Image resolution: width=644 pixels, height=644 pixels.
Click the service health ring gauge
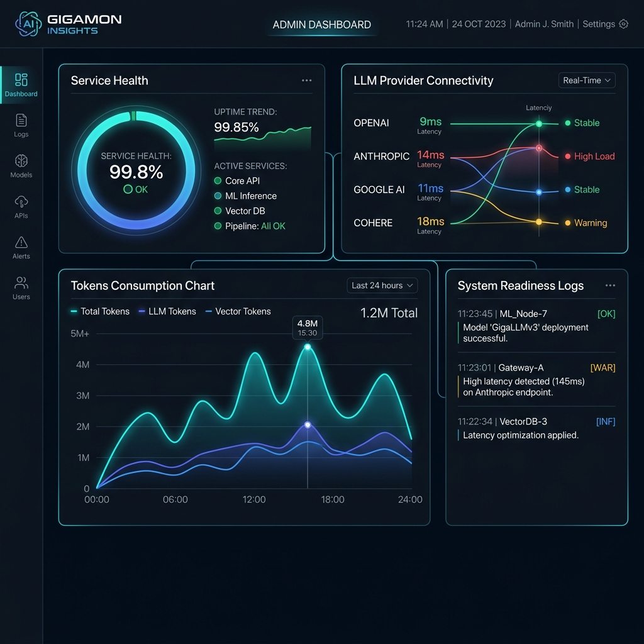[x=136, y=170]
